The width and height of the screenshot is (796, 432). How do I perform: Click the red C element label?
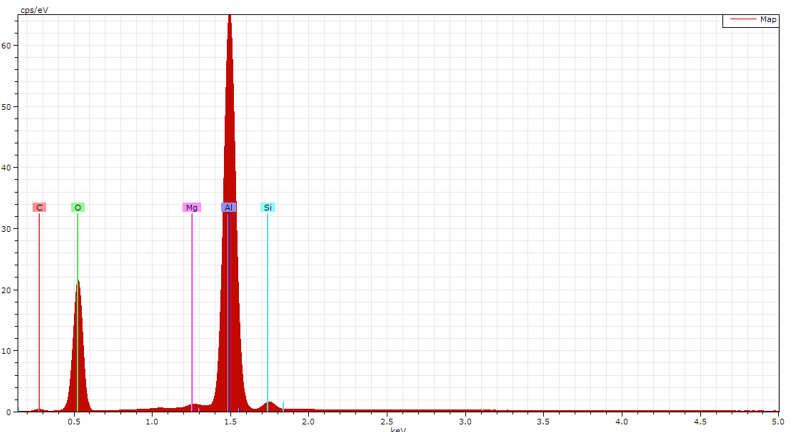click(39, 208)
